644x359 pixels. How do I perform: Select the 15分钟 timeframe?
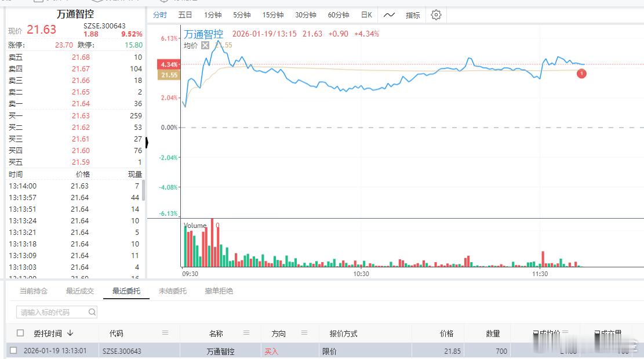[273, 15]
